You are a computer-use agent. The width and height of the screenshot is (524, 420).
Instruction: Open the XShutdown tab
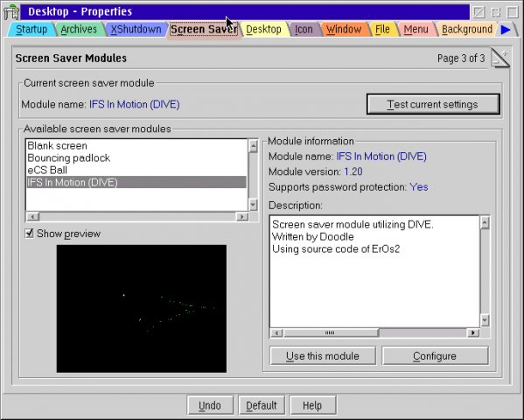pyautogui.click(x=136, y=30)
